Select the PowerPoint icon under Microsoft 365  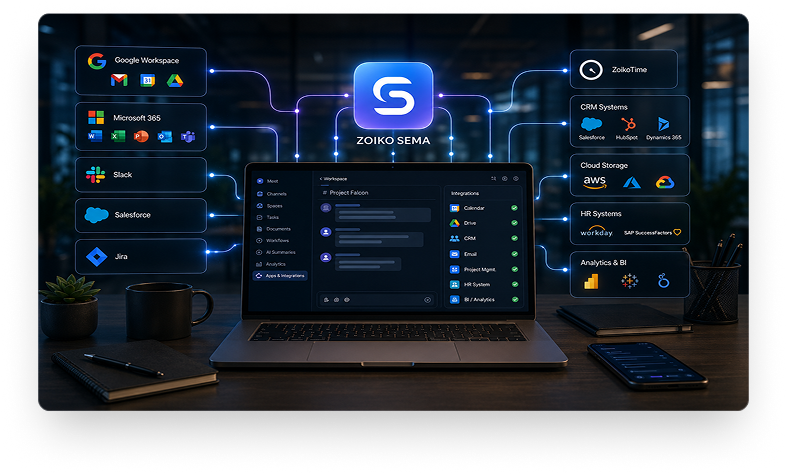[141, 136]
